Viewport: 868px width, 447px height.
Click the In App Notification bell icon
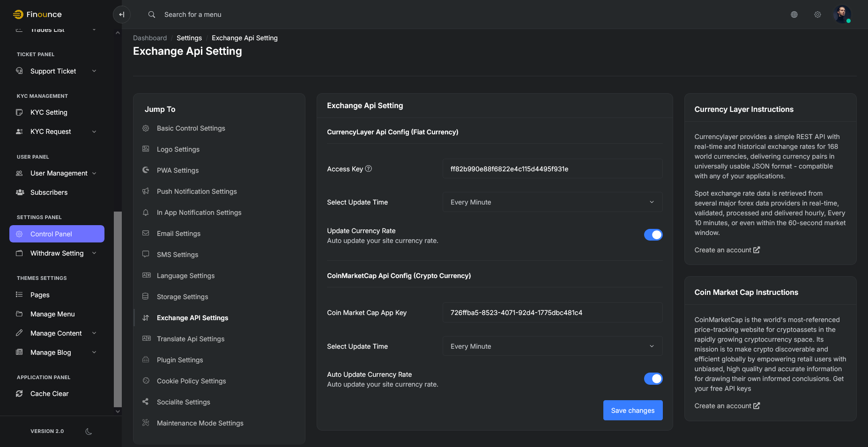pos(146,212)
